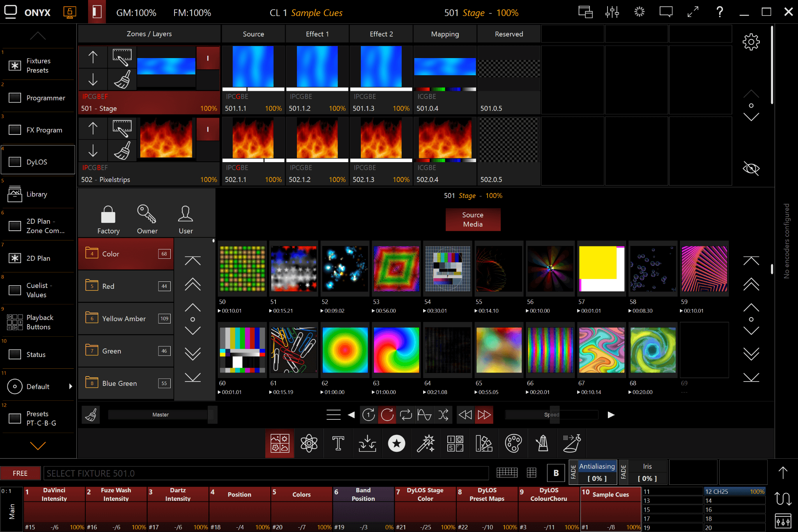Select the star favorites icon
The image size is (798, 532).
397,443
